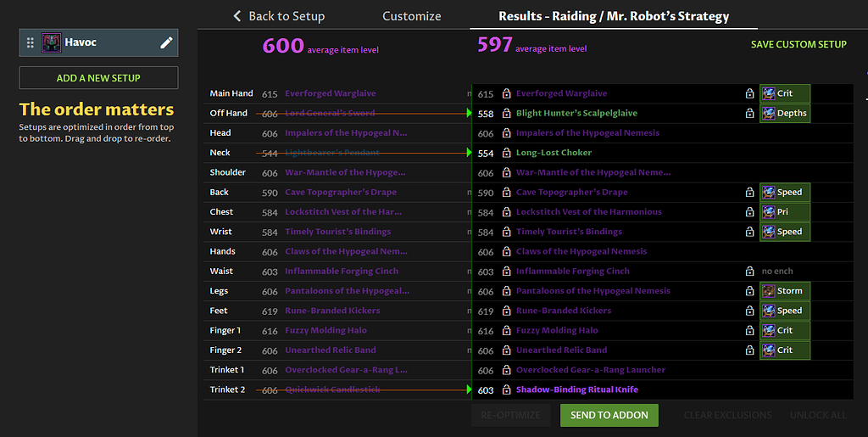Toggle item lock beside Long-Lost Choker
The height and width of the screenshot is (437, 868).
pos(506,153)
